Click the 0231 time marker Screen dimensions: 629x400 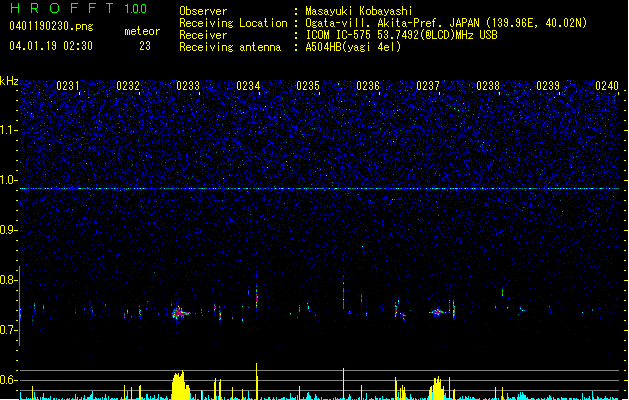(68, 86)
